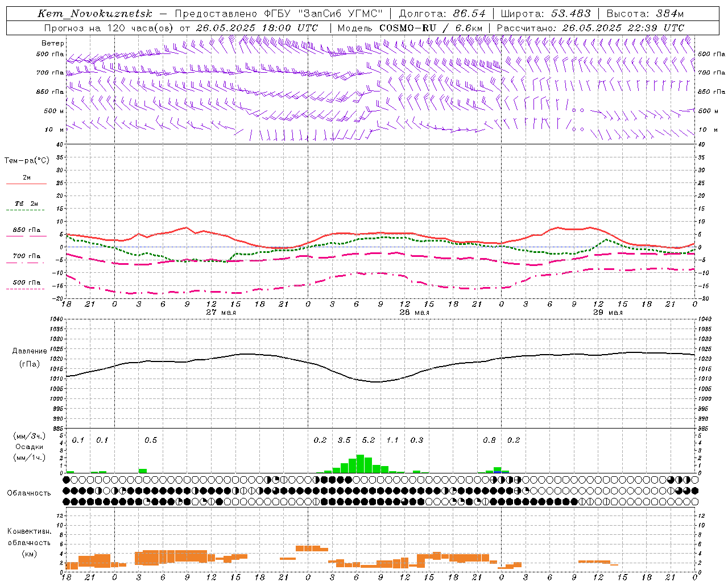Click the 'Конвективн.' convective cloud label

click(29, 531)
